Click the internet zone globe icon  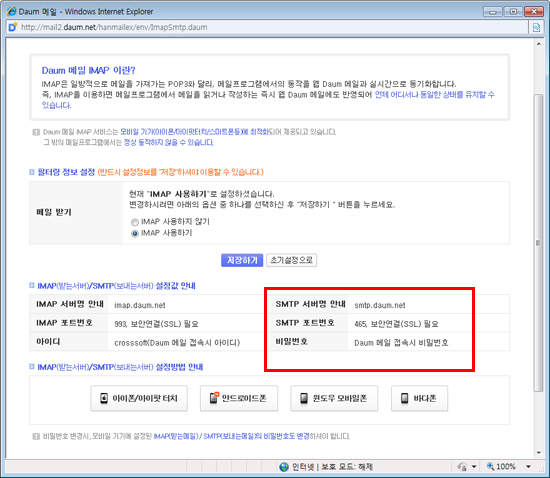(x=284, y=467)
